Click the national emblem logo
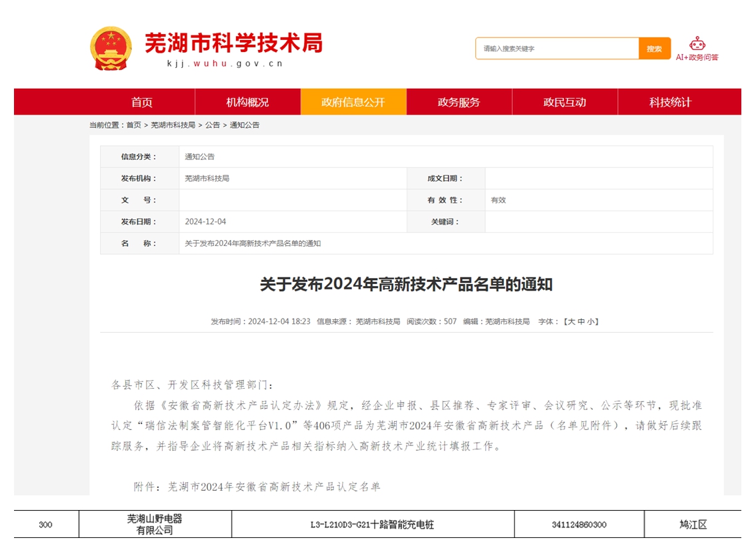Image resolution: width=756 pixels, height=540 pixels. click(x=111, y=49)
